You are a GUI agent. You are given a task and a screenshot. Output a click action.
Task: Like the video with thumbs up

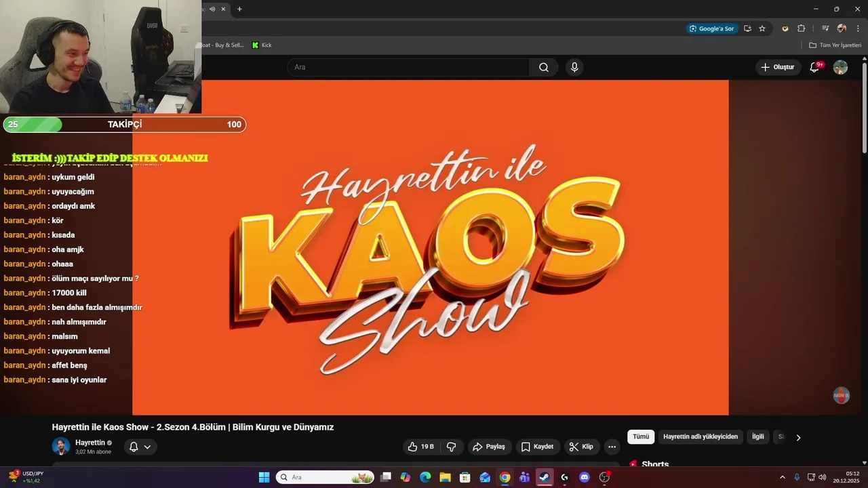(420, 447)
